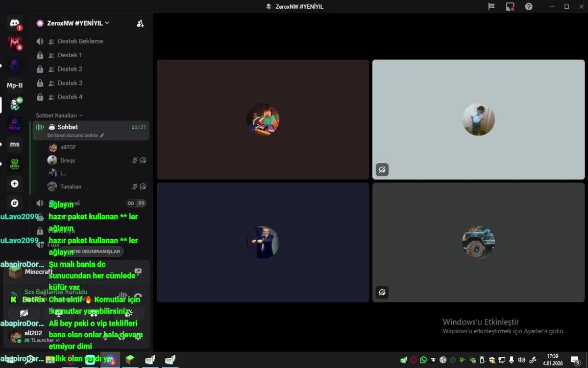
Task: Open Ses Bağlantısı Kuruldu connection details
Action: click(56, 292)
